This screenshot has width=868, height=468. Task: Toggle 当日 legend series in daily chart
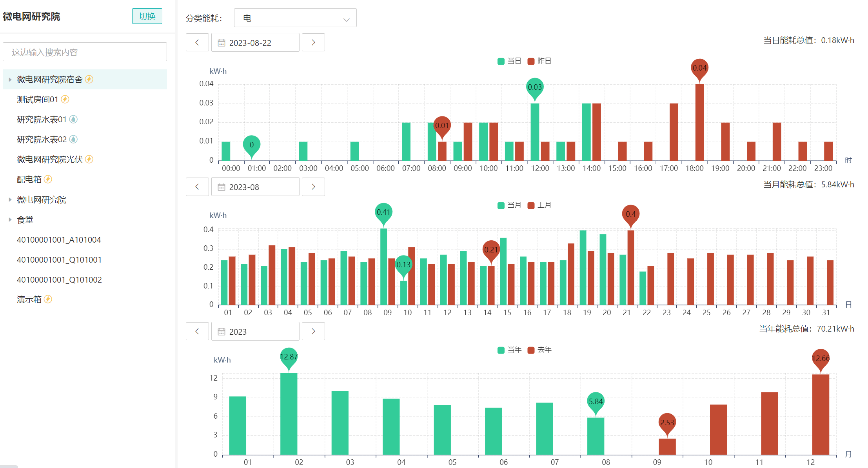(509, 61)
